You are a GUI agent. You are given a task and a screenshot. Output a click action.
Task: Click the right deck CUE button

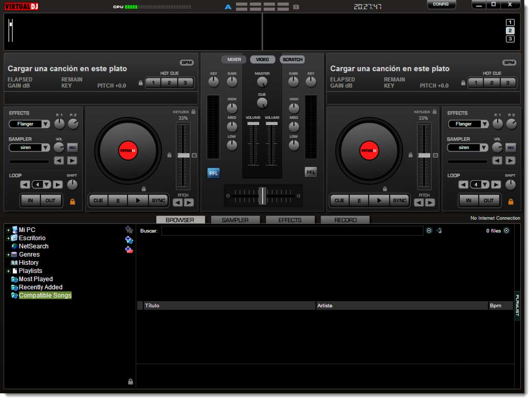(x=339, y=201)
